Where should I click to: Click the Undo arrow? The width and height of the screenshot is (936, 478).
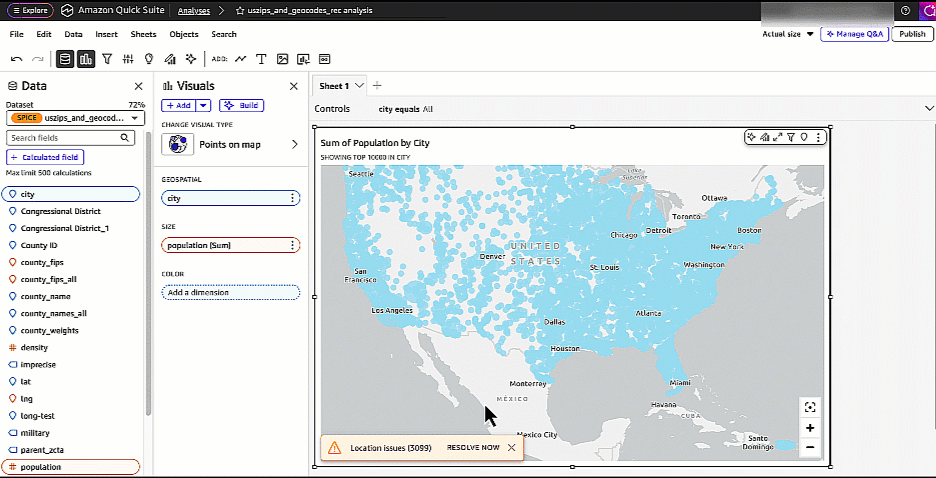coord(17,59)
